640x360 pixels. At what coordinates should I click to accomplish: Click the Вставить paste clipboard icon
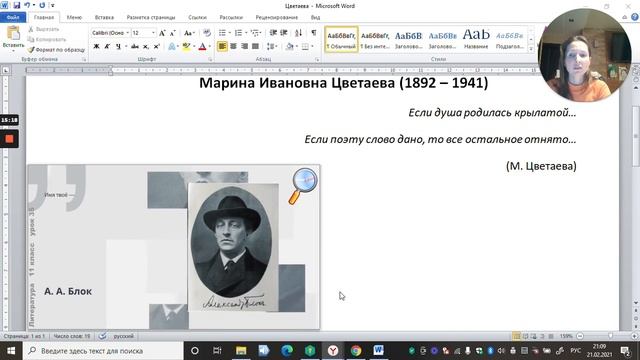tap(13, 33)
